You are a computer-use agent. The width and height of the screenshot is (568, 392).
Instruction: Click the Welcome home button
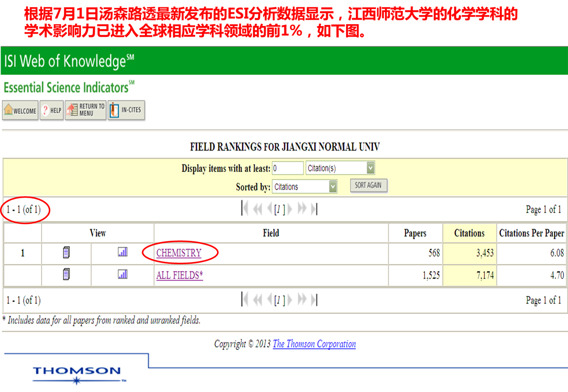20,110
